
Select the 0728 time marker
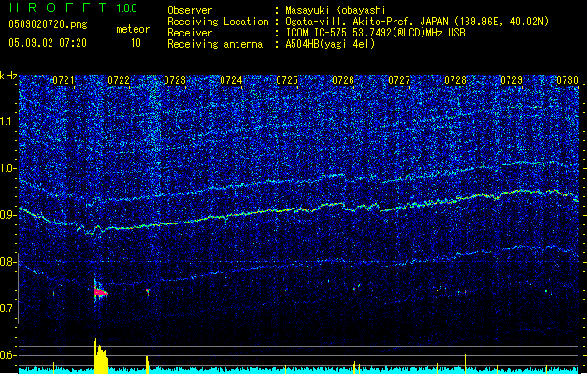point(455,81)
